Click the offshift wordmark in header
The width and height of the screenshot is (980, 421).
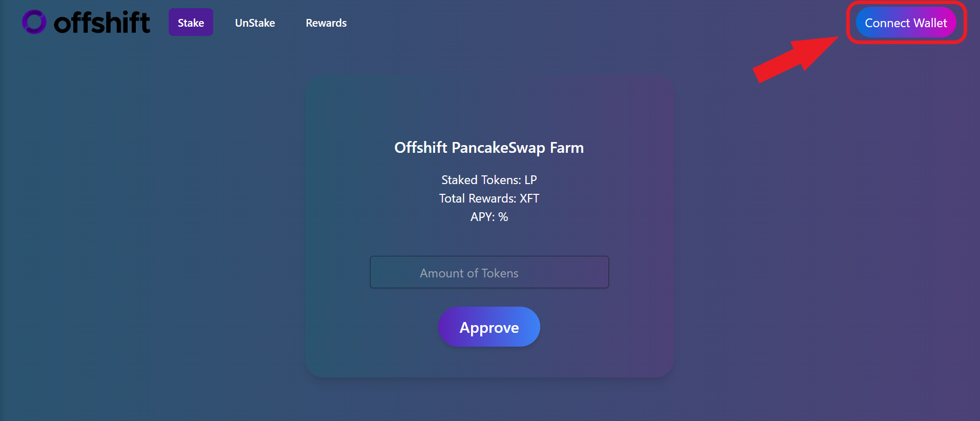pyautogui.click(x=102, y=22)
